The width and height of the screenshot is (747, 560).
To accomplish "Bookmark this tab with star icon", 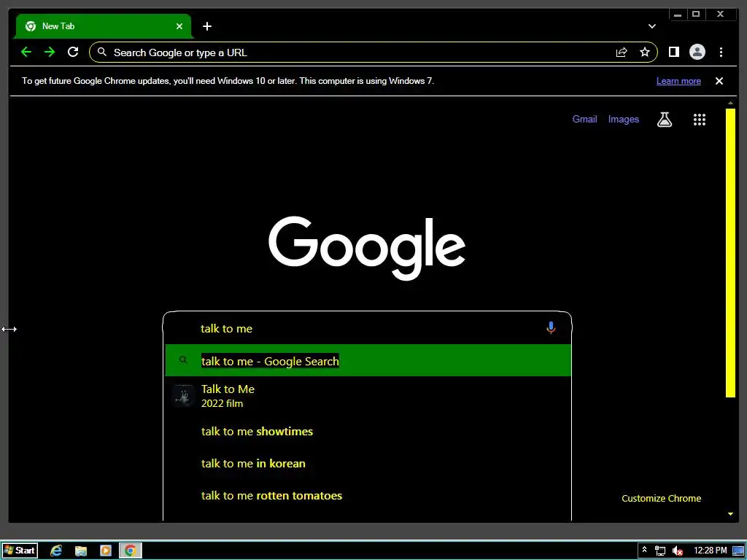I will (x=645, y=52).
